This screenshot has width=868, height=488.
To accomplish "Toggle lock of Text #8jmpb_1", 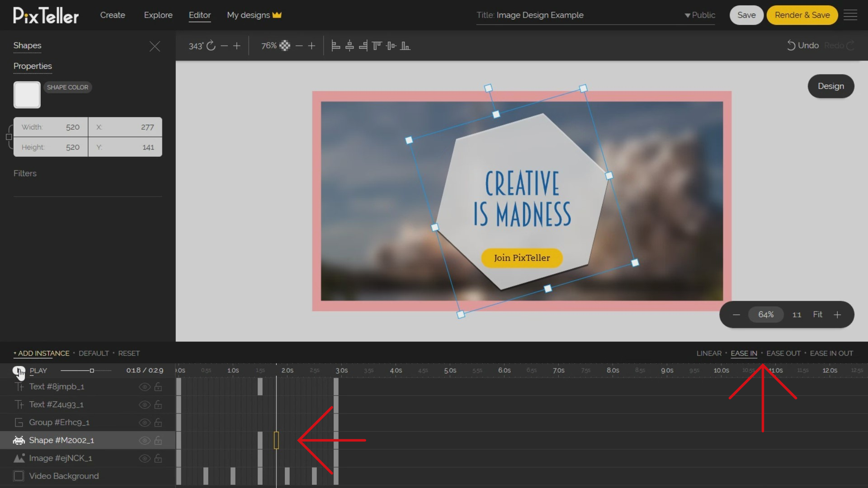I will pyautogui.click(x=158, y=387).
